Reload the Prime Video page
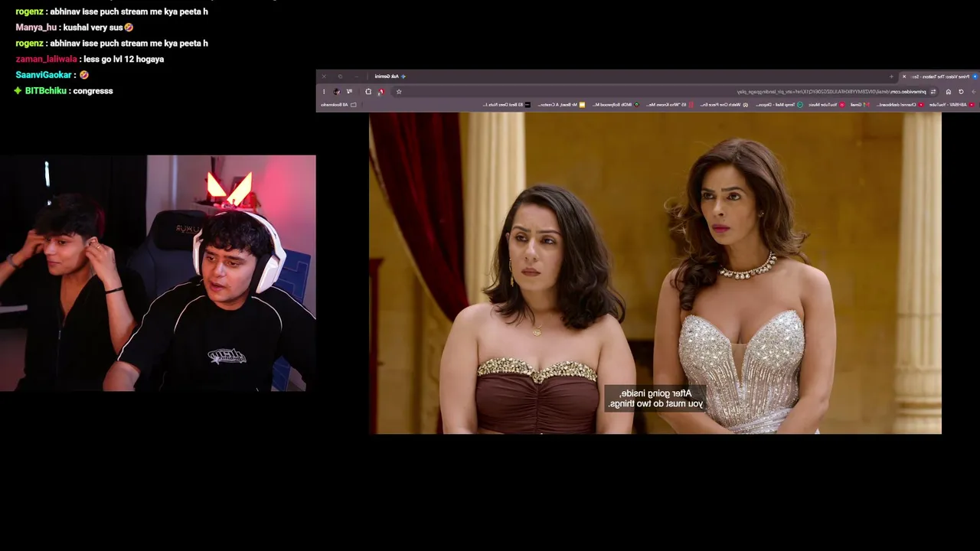The width and height of the screenshot is (980, 551). tap(961, 92)
